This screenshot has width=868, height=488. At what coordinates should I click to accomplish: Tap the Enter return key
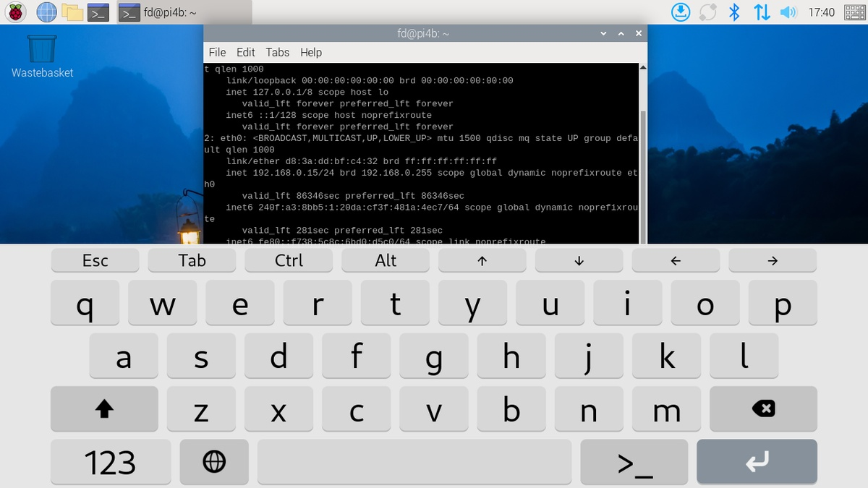tap(757, 462)
